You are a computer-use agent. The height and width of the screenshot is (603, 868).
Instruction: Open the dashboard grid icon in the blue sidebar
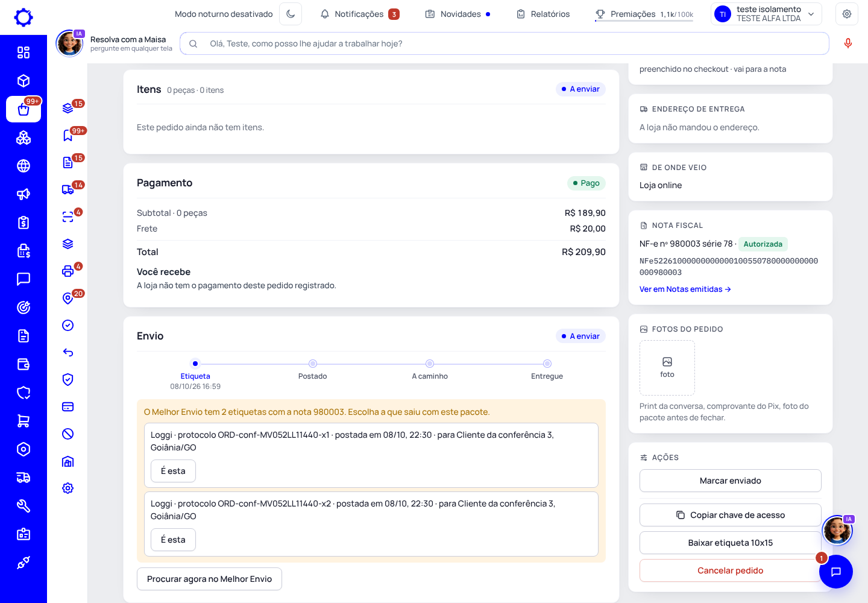pyautogui.click(x=24, y=52)
